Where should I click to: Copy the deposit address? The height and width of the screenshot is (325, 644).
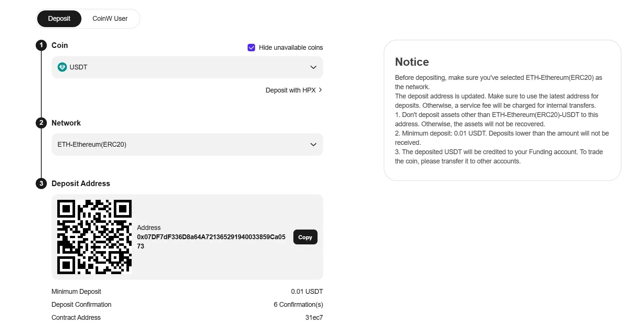(305, 237)
